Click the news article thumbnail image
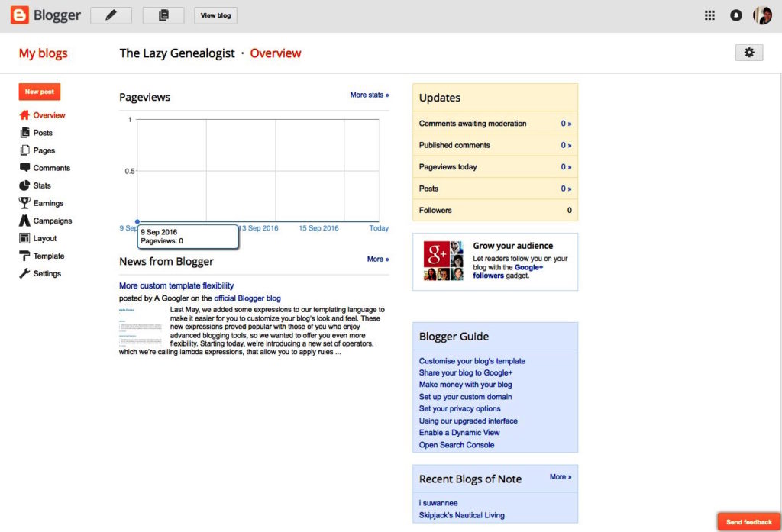Screen dimensions: 782x532 [x=141, y=327]
